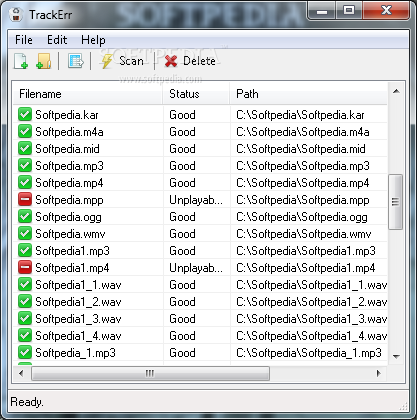Click the Good status of Softpedia.ogg
Image resolution: width=417 pixels, height=420 pixels.
point(182,217)
